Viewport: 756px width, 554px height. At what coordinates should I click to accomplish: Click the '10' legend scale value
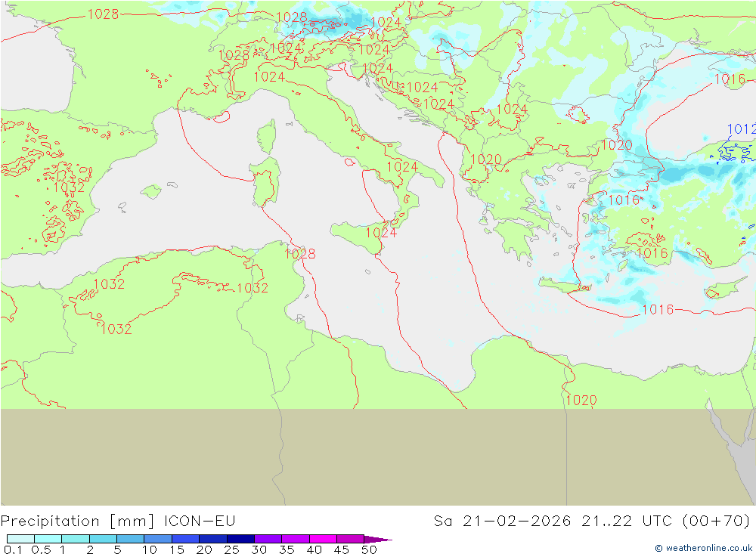click(x=150, y=549)
